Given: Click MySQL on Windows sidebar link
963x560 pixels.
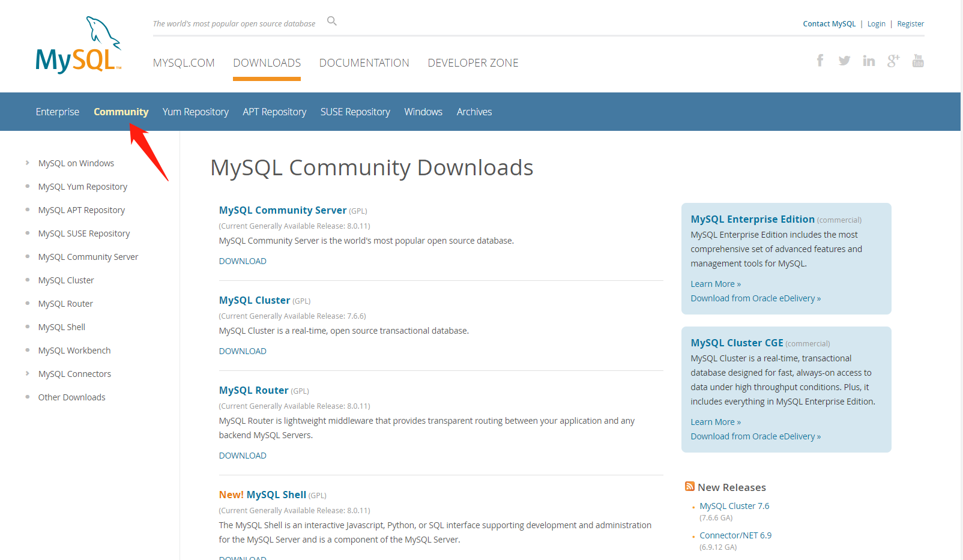Looking at the screenshot, I should pos(76,163).
